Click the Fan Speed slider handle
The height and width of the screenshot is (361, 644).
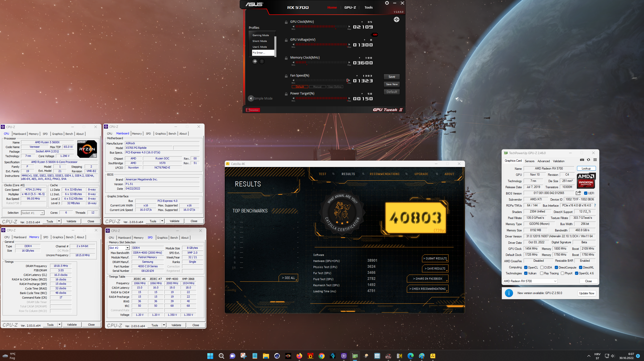[x=348, y=80]
